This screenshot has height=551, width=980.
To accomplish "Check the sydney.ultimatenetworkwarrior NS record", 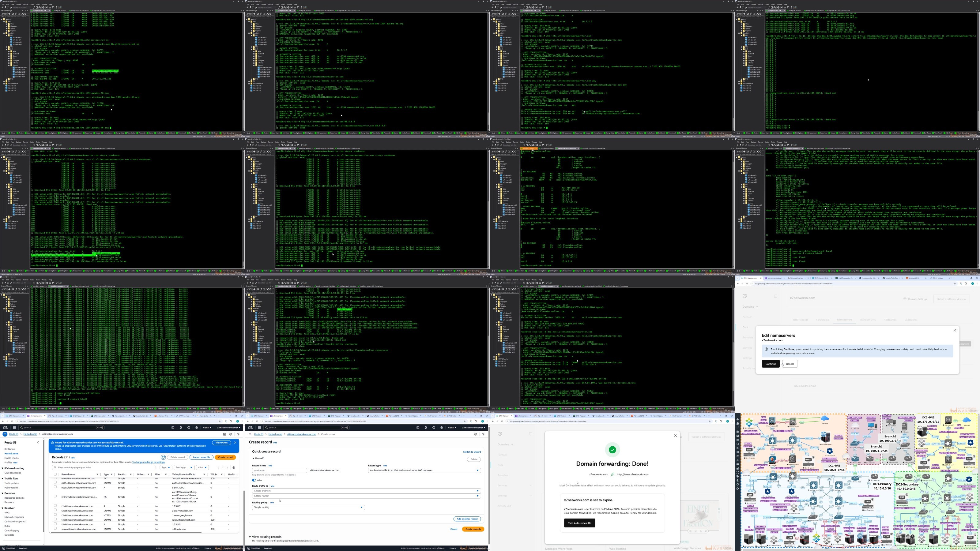I will tap(55, 496).
